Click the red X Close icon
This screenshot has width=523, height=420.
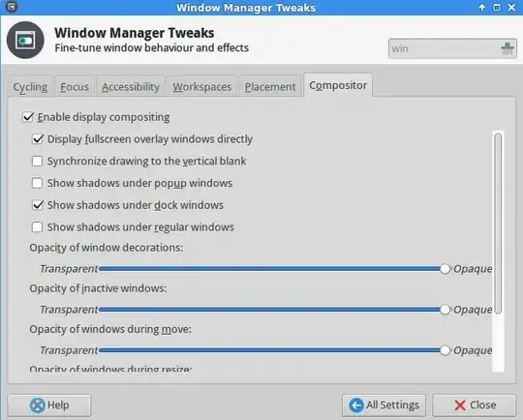tap(460, 405)
